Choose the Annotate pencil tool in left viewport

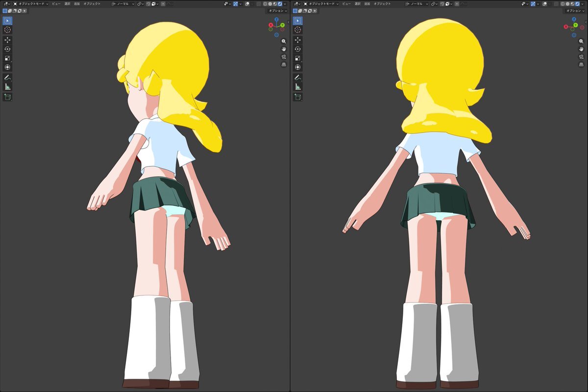(x=7, y=78)
